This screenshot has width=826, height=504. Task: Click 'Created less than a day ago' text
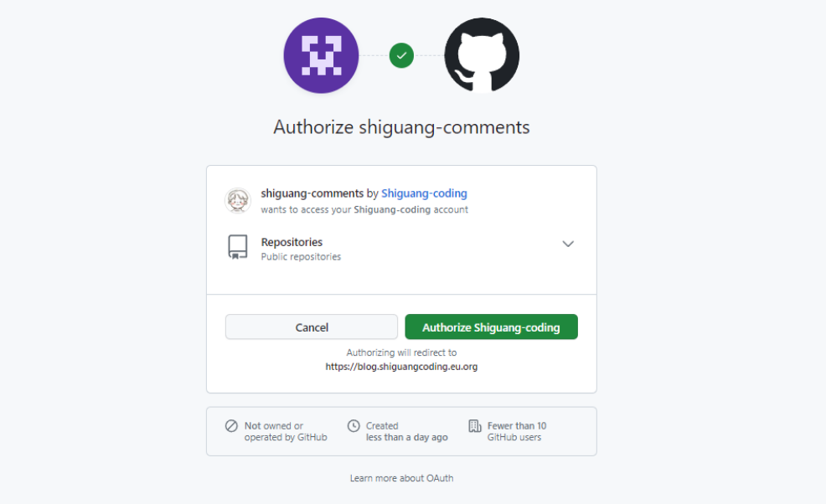[406, 431]
